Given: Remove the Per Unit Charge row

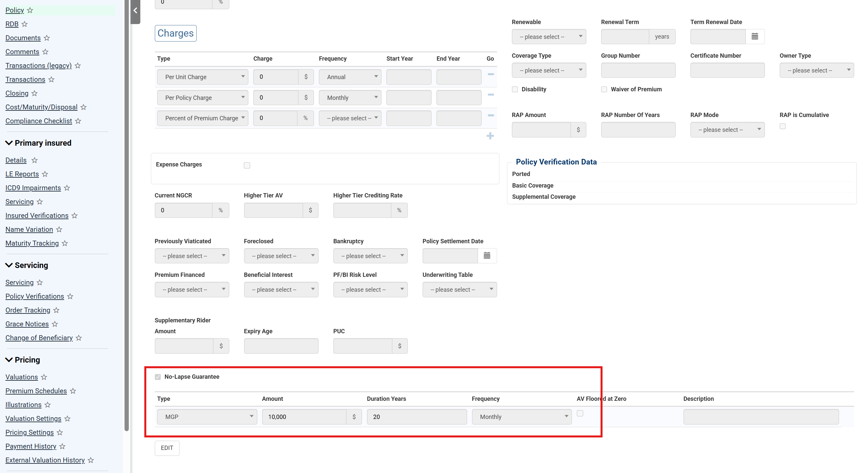Looking at the screenshot, I should point(490,74).
